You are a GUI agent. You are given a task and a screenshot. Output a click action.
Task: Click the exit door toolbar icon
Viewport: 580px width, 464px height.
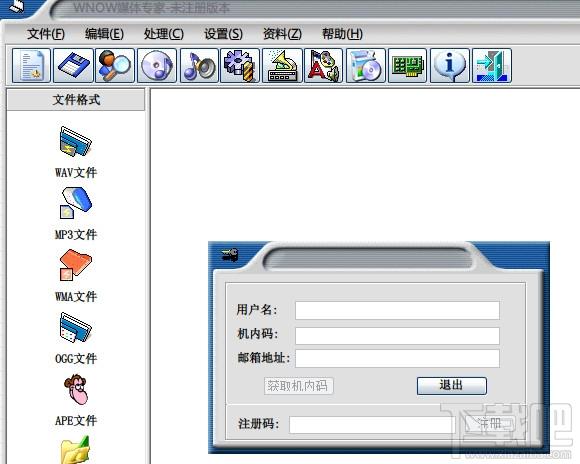tap(492, 65)
